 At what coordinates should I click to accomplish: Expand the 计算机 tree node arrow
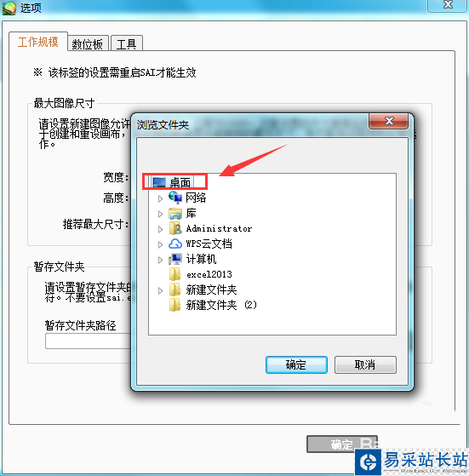[161, 260]
